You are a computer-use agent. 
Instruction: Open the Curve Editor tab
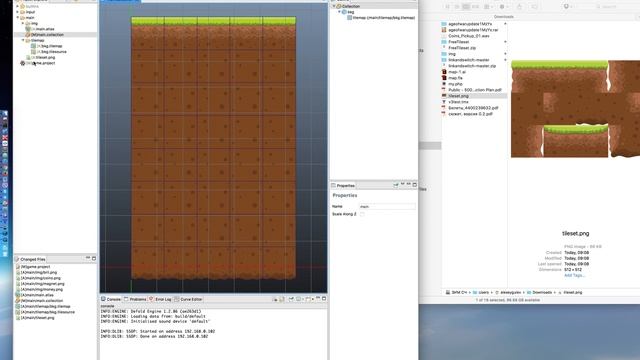(188, 299)
